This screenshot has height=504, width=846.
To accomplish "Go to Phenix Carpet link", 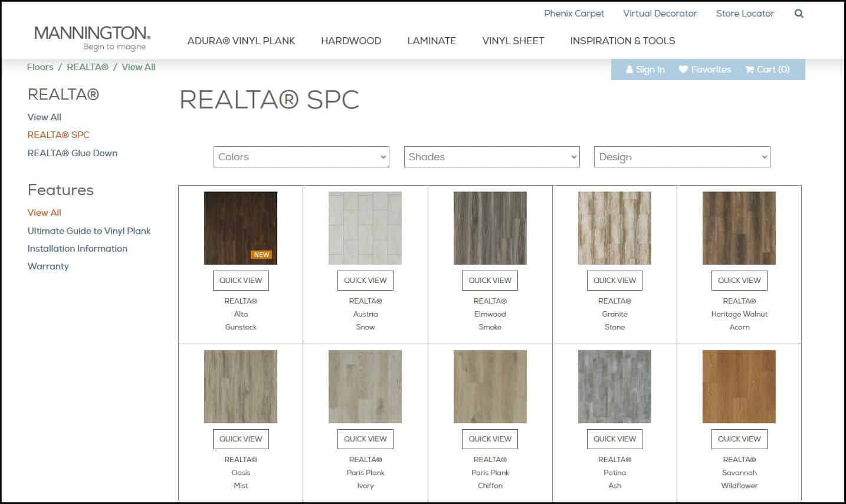I will [574, 14].
